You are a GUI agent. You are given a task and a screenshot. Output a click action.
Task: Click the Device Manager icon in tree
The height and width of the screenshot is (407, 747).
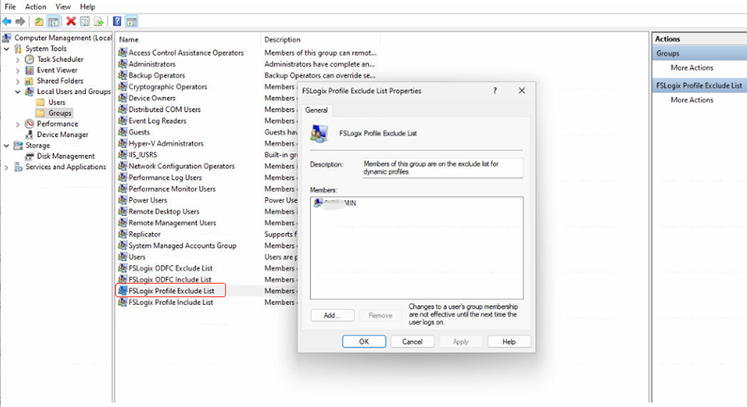pos(30,135)
